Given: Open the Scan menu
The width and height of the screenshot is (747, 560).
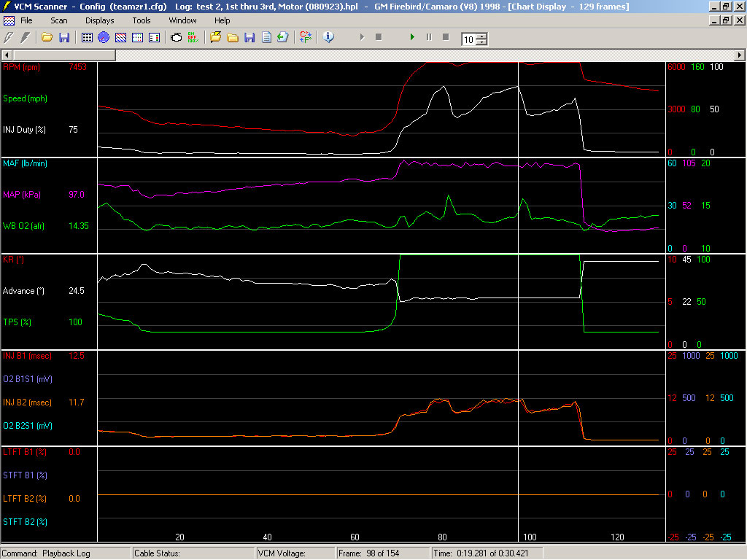Looking at the screenshot, I should point(59,20).
